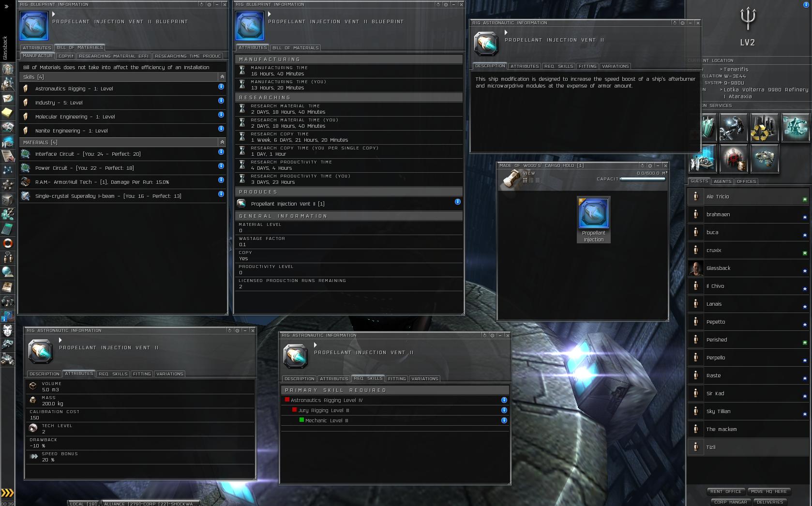Click triangle above title in Manufacturing attributes window

[x=270, y=14]
